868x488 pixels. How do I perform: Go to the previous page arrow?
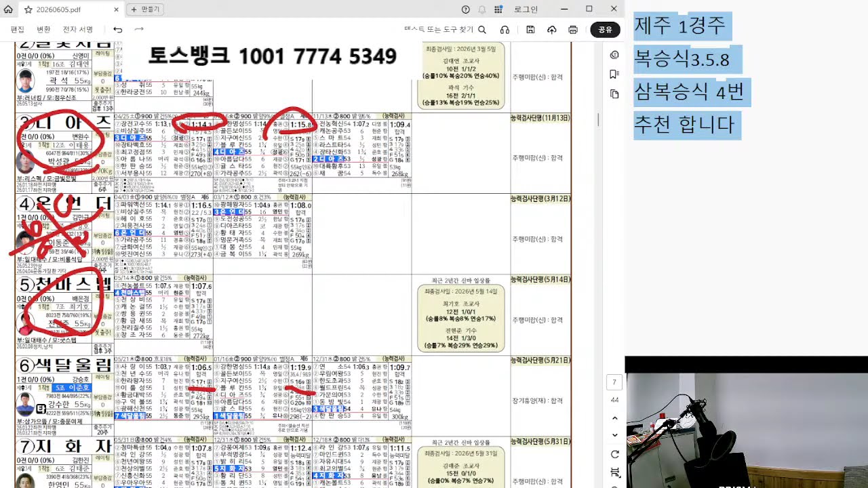[x=614, y=418]
